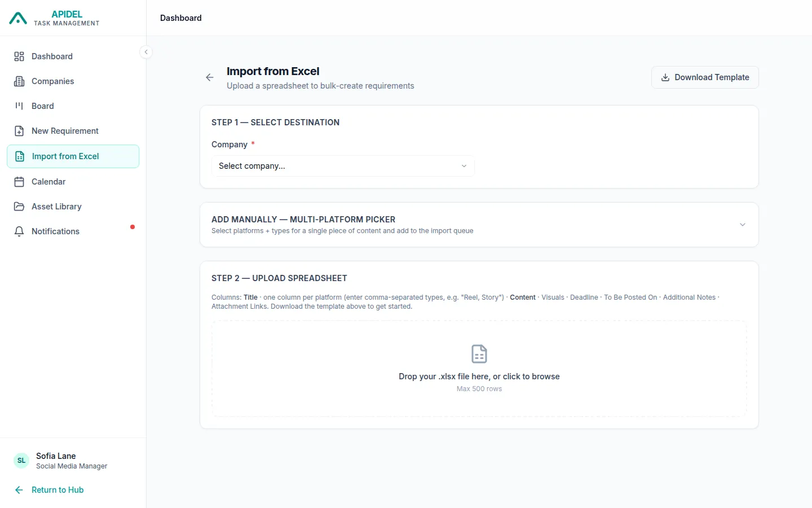Click the Import from Excel spreadsheet icon
This screenshot has width=812, height=508.
coord(20,156)
